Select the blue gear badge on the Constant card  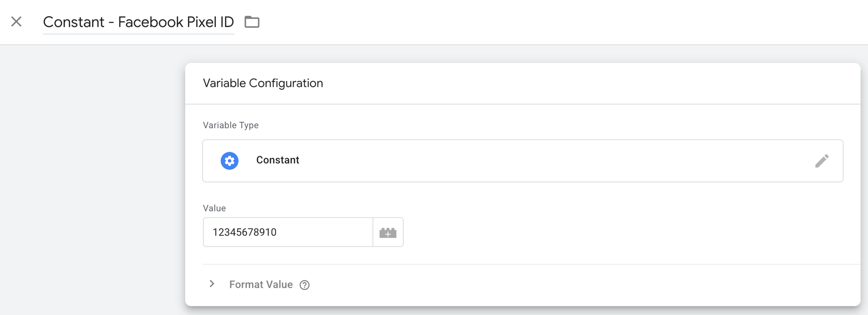[x=229, y=161]
